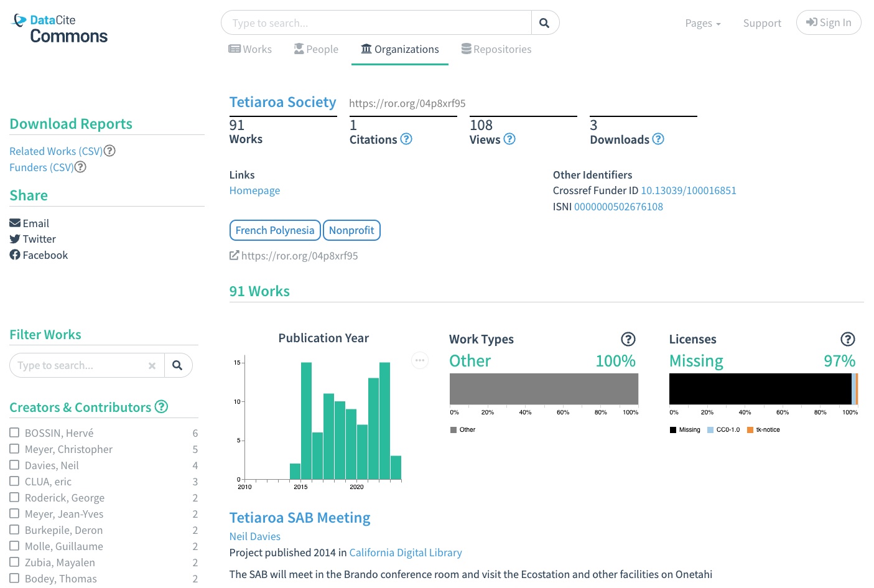Enable the Roderick, George filter
Screen dimensions: 874x588
click(14, 497)
